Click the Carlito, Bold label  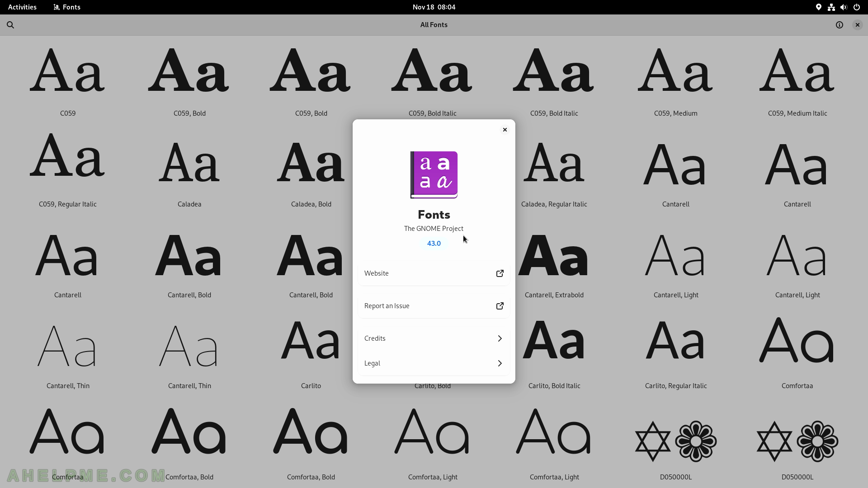click(433, 386)
